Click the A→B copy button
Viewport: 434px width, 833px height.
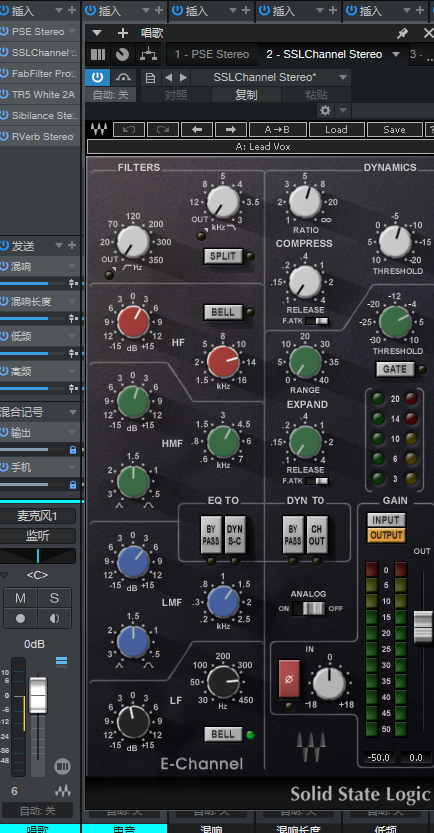click(278, 130)
